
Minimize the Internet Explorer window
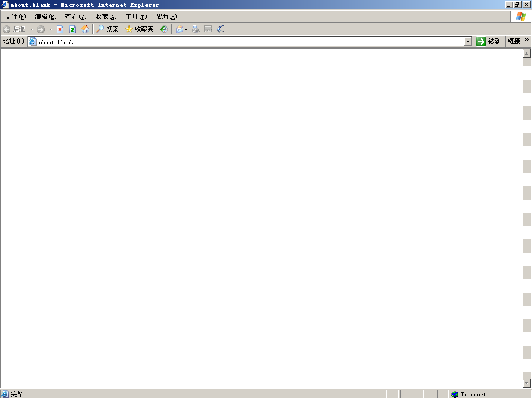[x=508, y=4]
